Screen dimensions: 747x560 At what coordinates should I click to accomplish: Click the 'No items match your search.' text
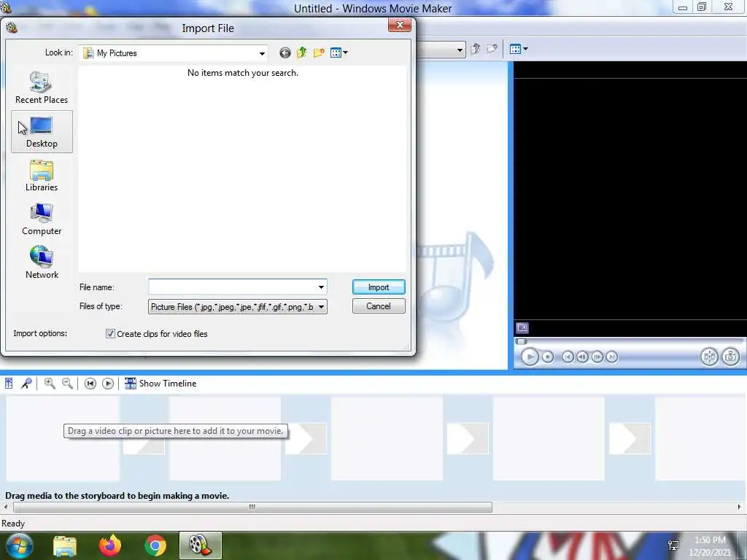pos(243,73)
